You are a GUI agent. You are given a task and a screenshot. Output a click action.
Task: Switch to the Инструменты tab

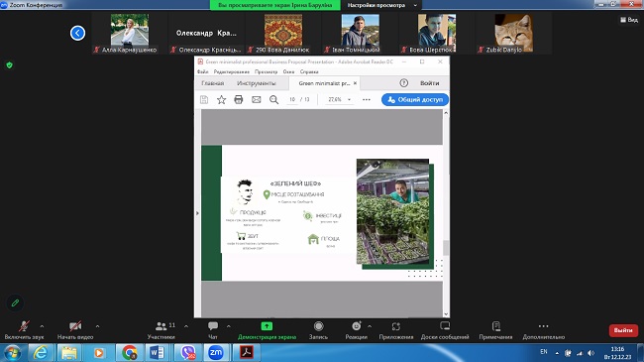(257, 83)
